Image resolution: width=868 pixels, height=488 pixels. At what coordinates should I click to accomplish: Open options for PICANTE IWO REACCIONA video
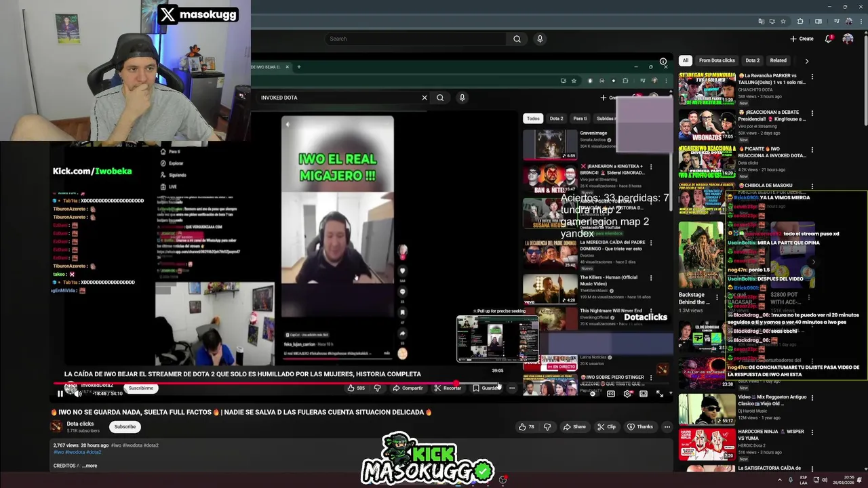point(812,150)
